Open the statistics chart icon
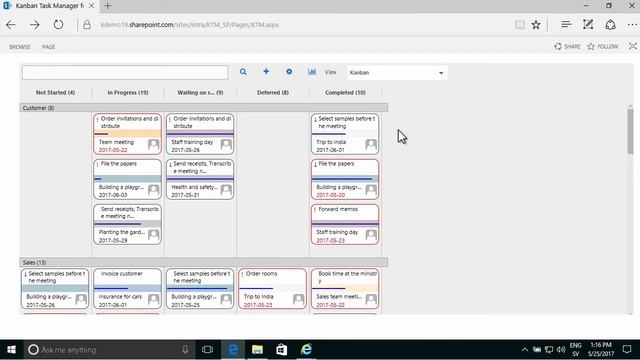This screenshot has width=640, height=360. (x=312, y=71)
